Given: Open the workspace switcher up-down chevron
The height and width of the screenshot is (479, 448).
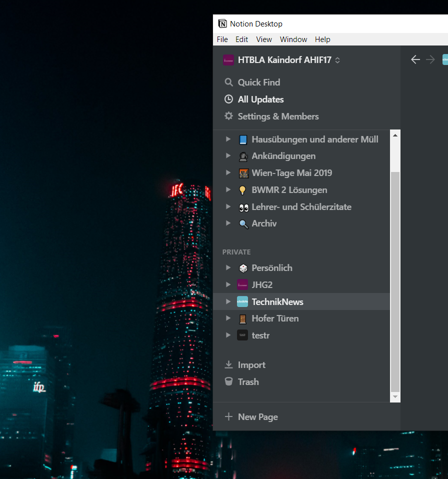Looking at the screenshot, I should (337, 60).
